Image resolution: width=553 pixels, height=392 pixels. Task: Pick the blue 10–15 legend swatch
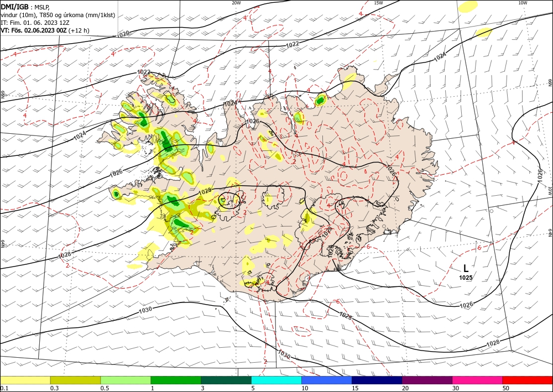pyautogui.click(x=327, y=380)
